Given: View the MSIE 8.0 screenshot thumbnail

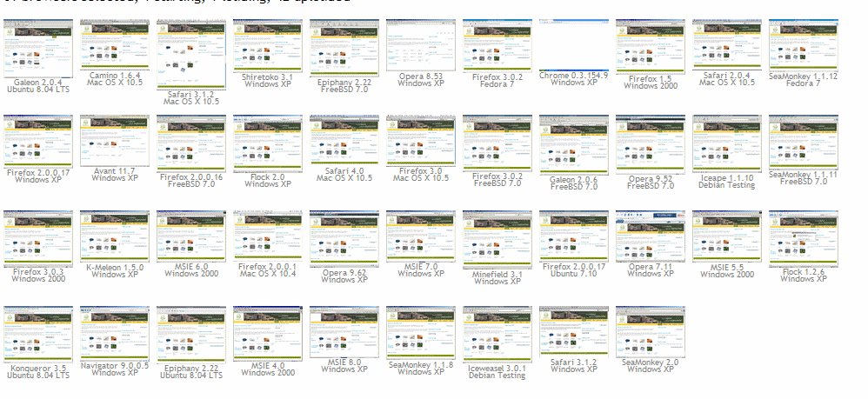Looking at the screenshot, I should pos(344,331).
